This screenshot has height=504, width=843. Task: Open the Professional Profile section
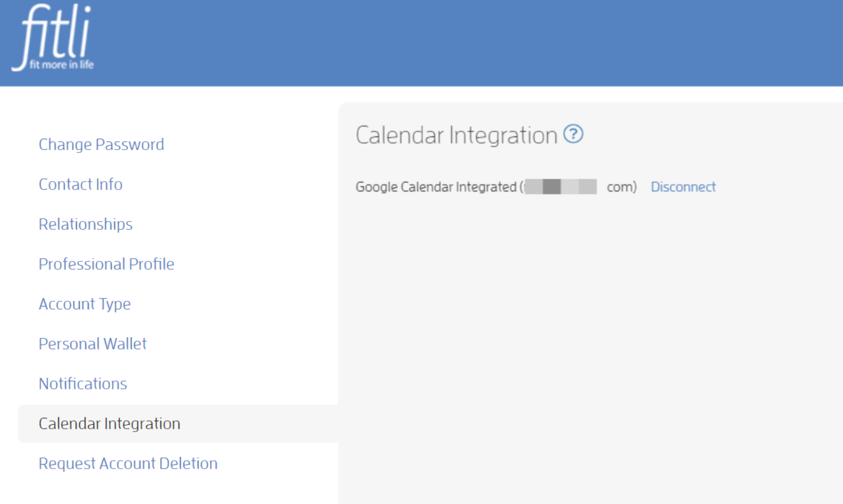click(x=106, y=264)
